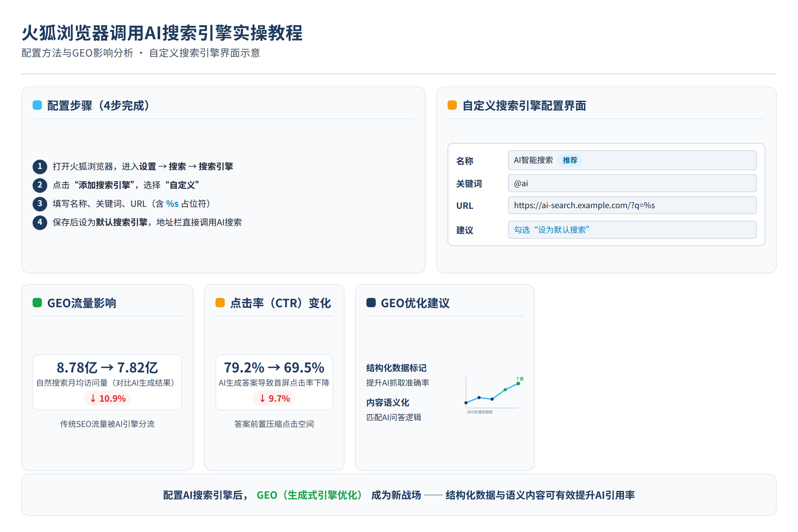The width and height of the screenshot is (798, 532).
Task: Click the dark blue square icon beside GEO优化建议
Action: pos(371,303)
